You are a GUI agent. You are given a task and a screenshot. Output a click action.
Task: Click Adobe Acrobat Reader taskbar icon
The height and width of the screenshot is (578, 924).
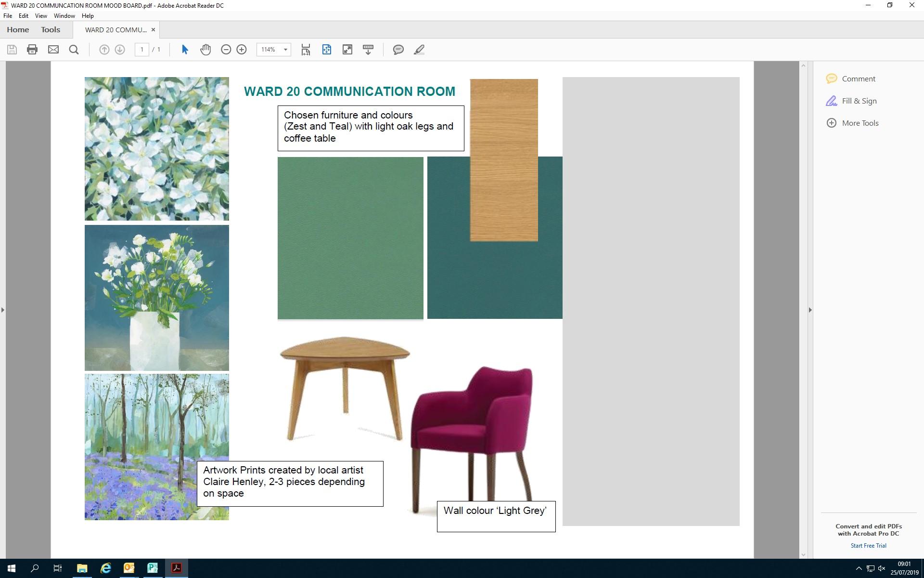pos(177,568)
